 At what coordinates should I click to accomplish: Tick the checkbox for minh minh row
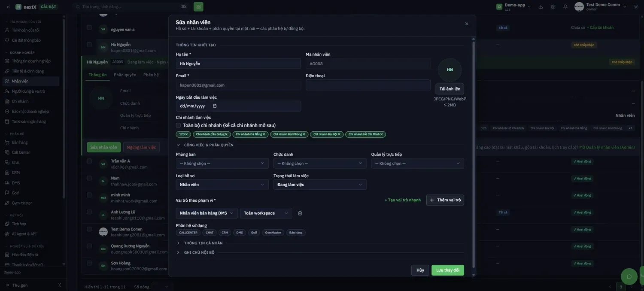point(89,195)
